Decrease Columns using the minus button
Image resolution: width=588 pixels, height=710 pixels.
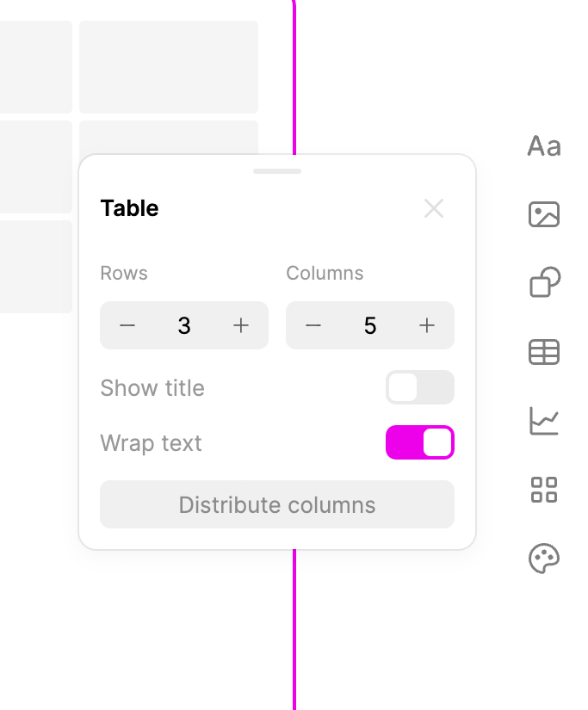pyautogui.click(x=313, y=325)
